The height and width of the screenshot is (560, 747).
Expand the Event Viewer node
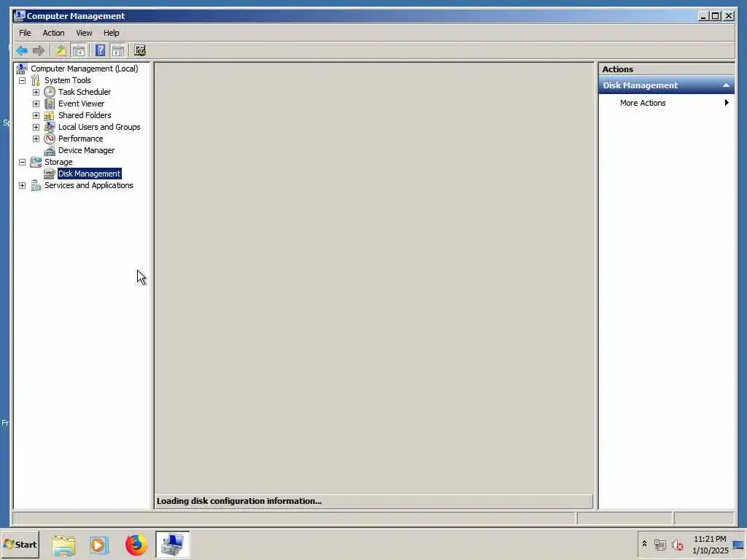point(36,104)
